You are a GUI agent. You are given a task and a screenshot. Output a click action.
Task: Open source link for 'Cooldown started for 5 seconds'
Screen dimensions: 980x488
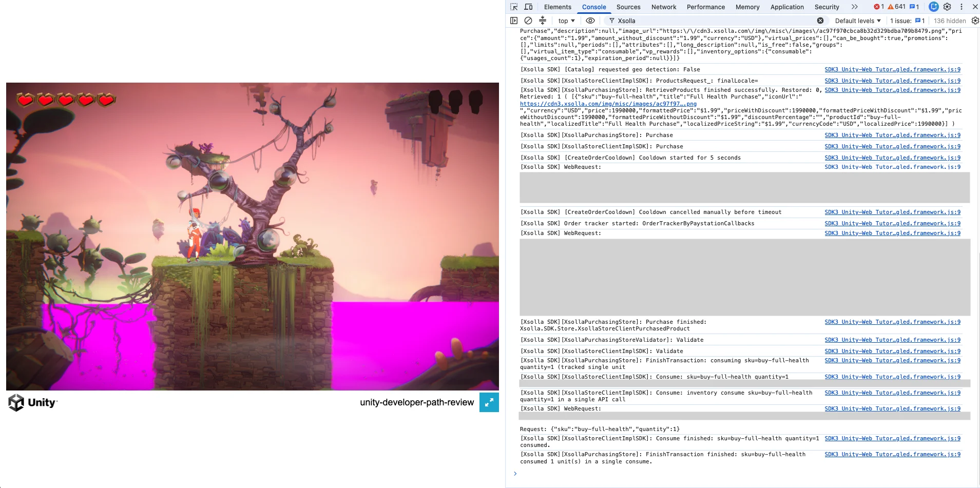892,158
